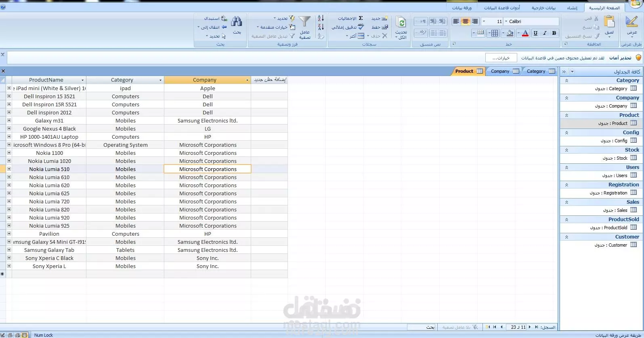Image resolution: width=644 pixels, height=338 pixels.
Task: Open ProductName column filter dropdown
Action: [x=82, y=80]
